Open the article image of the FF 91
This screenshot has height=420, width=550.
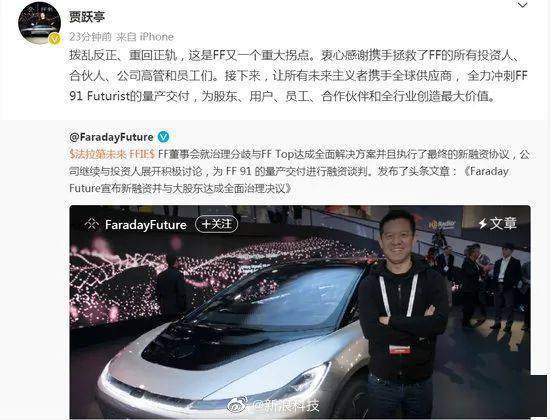click(300, 312)
